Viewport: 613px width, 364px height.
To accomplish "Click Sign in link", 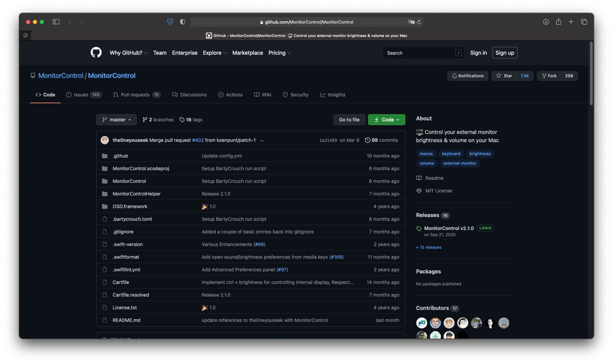I will tap(478, 53).
